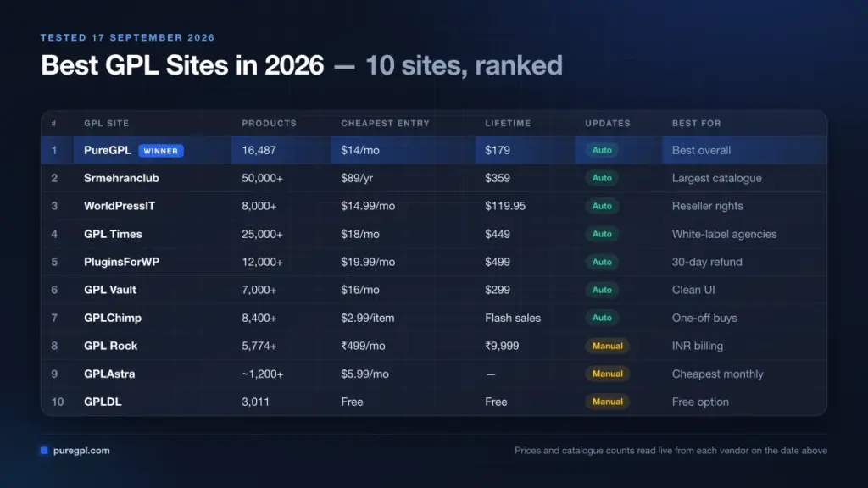Click the $119.95 lifetime price
The height and width of the screenshot is (488, 868).
[505, 206]
